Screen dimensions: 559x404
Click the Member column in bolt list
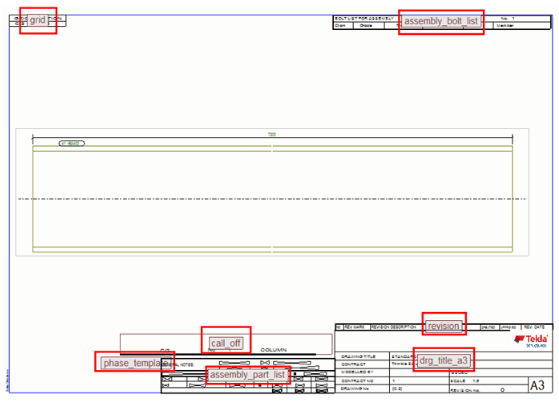click(505, 26)
